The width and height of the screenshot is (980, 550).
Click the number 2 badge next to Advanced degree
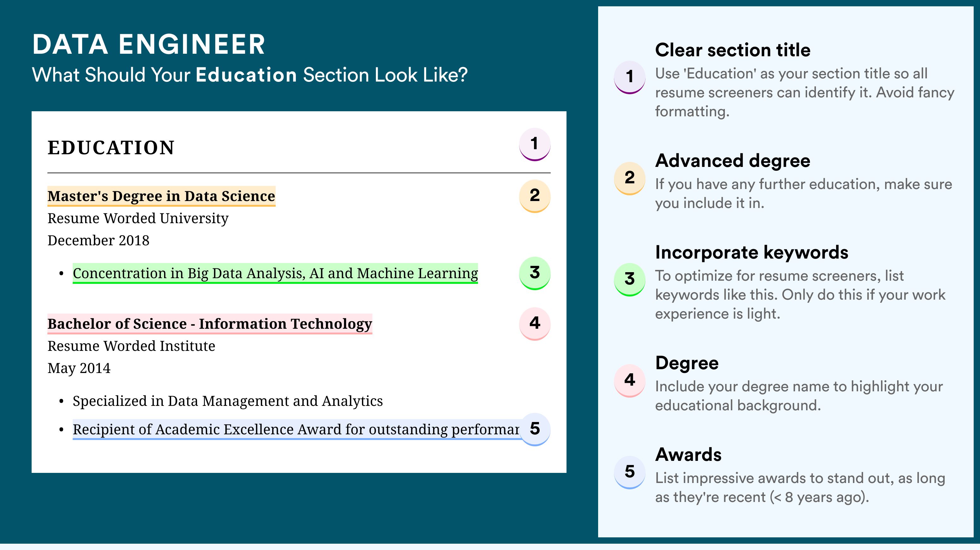630,178
